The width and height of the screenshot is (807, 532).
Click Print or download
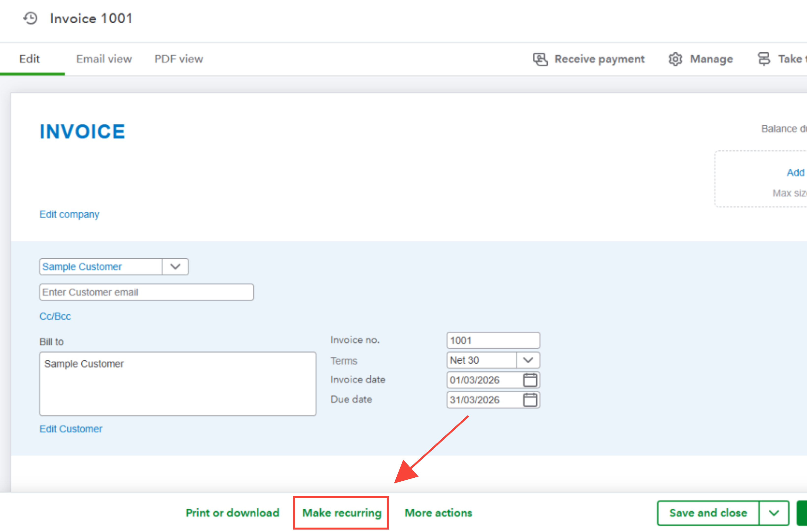click(233, 513)
